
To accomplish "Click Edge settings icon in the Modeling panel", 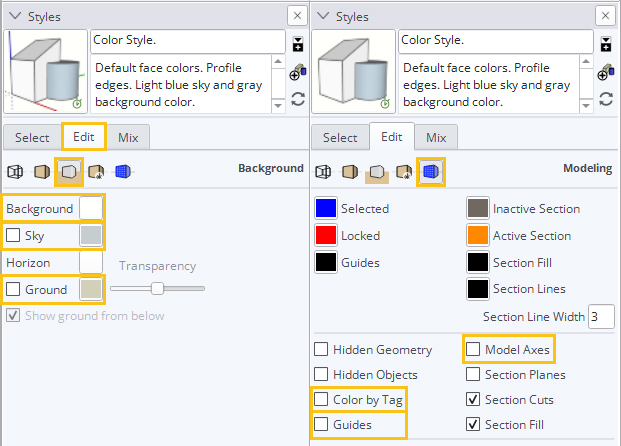I will 325,170.
